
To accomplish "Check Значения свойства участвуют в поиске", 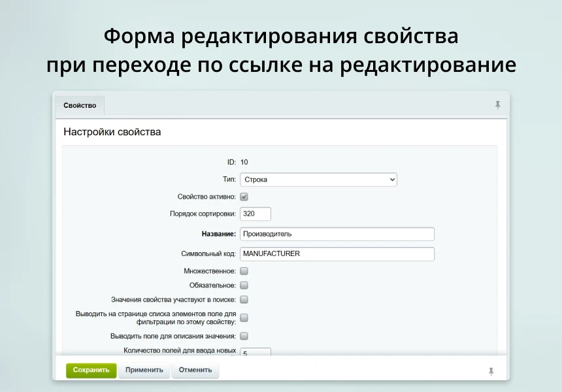I will coord(244,300).
